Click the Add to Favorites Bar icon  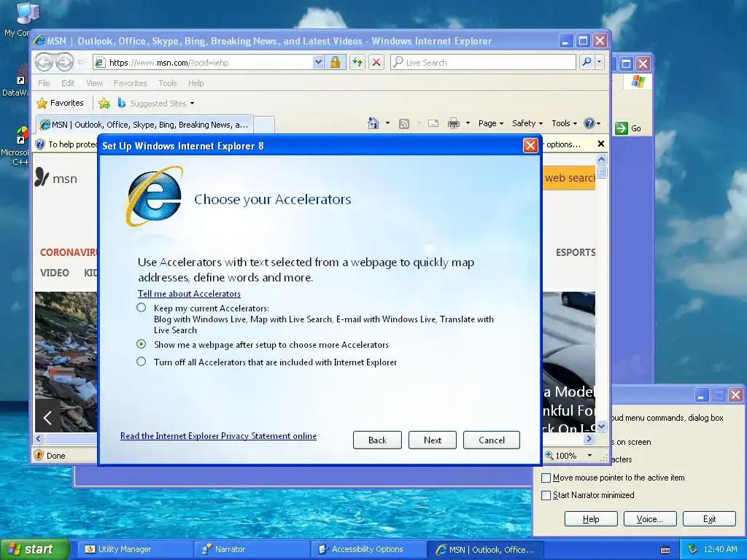(104, 103)
